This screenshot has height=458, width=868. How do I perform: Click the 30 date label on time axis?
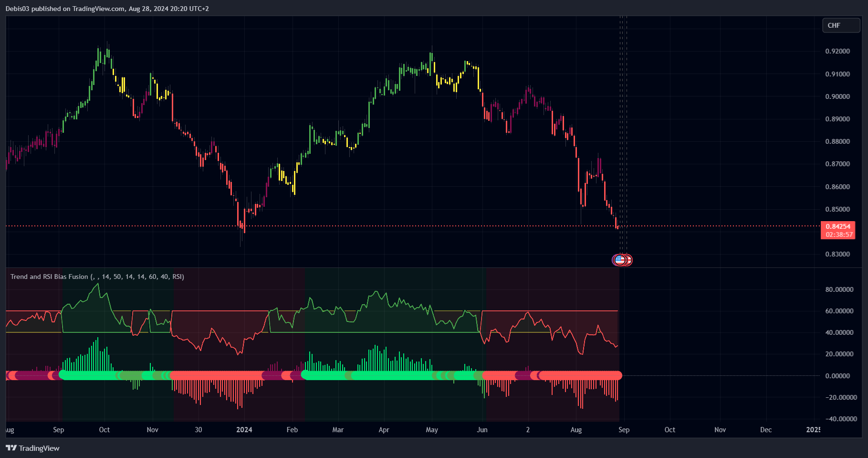(x=199, y=430)
